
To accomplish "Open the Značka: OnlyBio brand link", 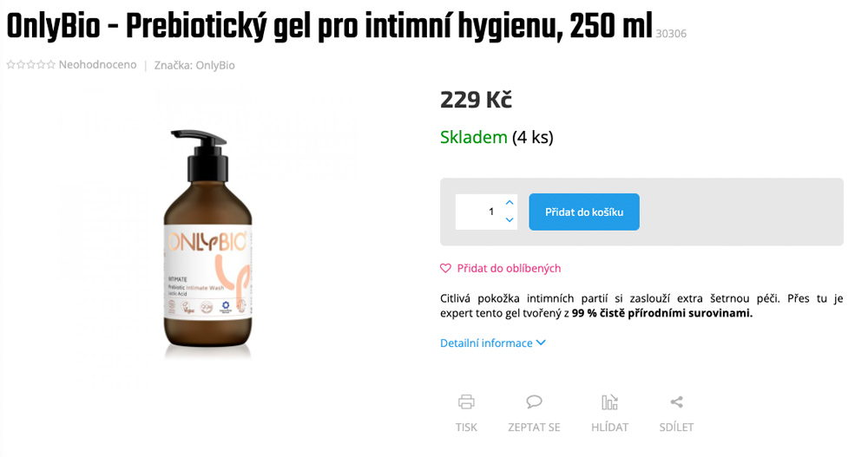I will point(194,65).
